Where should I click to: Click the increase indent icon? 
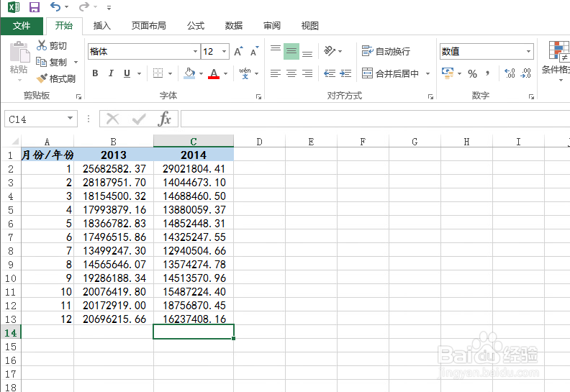click(x=345, y=73)
